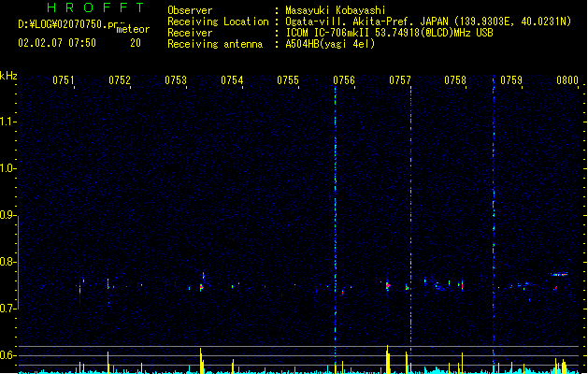The image size is (588, 374).
Task: Click the kHz axis unit label
Action: click(8, 76)
